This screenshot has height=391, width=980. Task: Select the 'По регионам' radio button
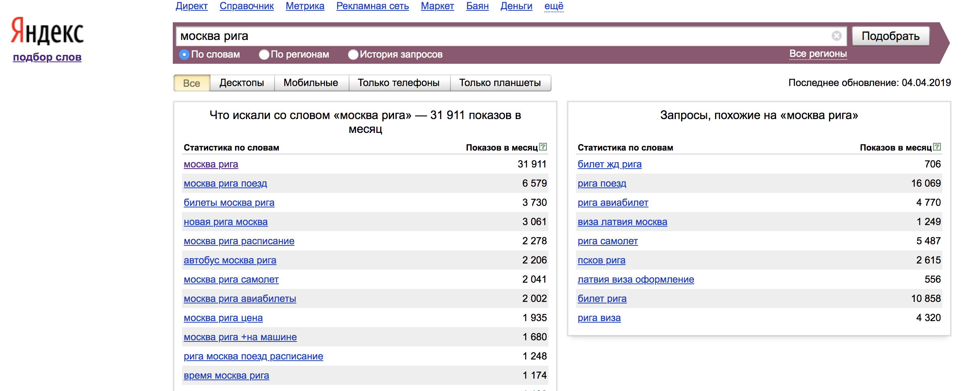tap(264, 55)
